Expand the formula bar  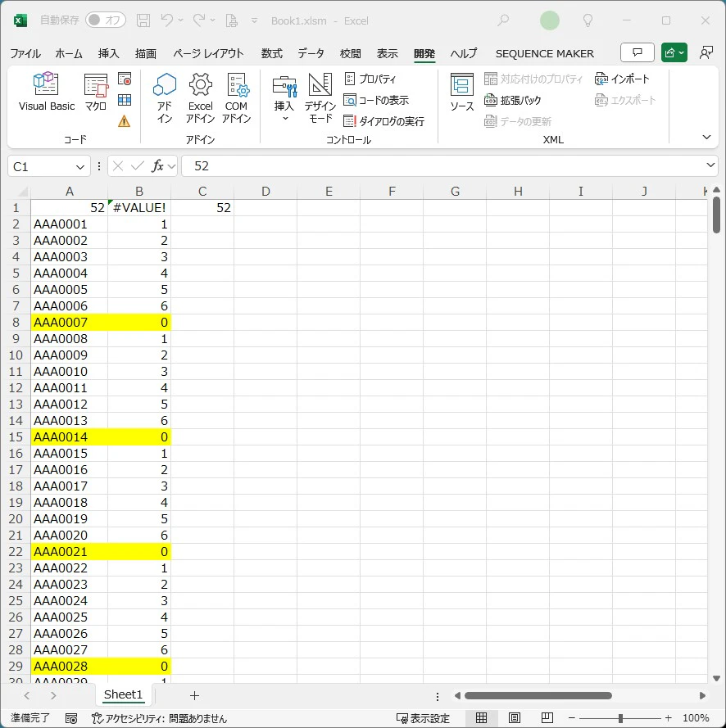[710, 165]
